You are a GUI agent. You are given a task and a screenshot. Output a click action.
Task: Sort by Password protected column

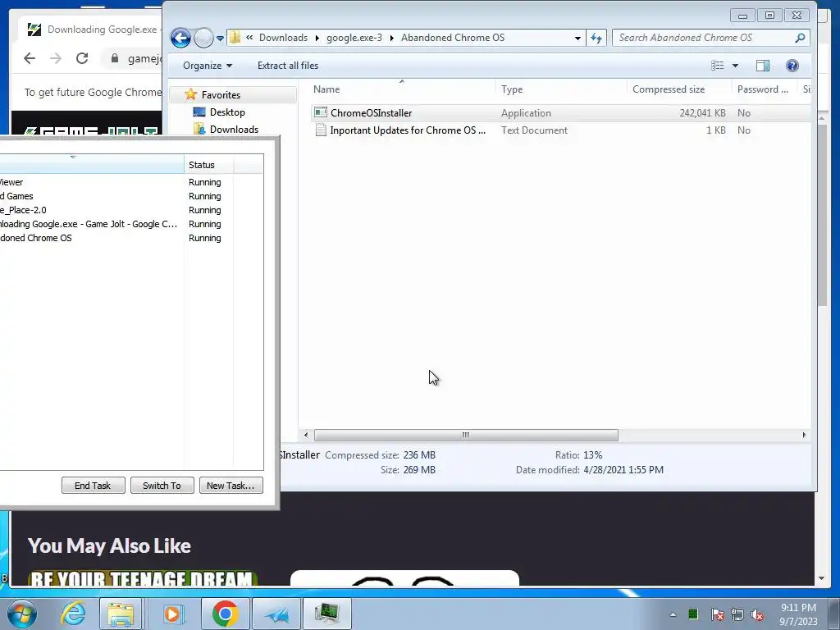coord(764,89)
